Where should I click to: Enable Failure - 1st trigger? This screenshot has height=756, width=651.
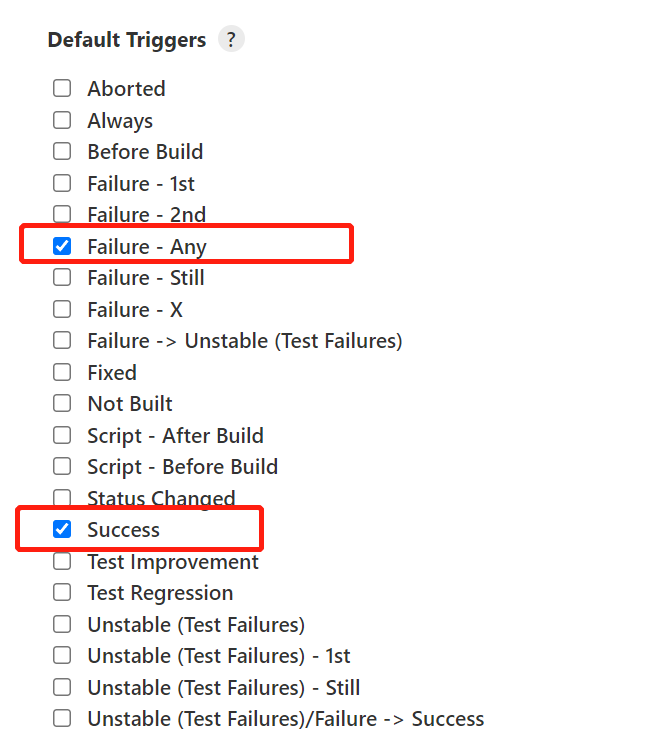[62, 183]
